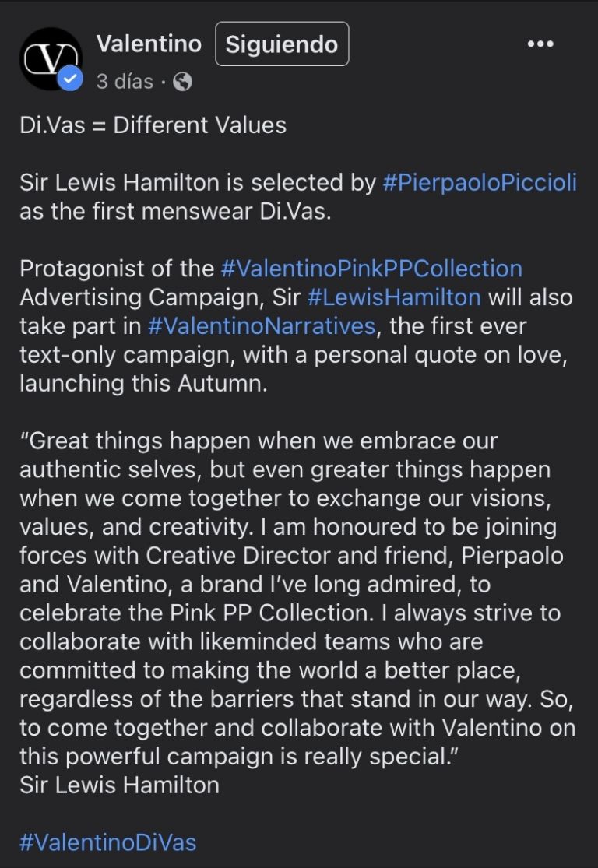
Task: Visit the #ValentinoNarratives hashtag
Action: [x=261, y=326]
